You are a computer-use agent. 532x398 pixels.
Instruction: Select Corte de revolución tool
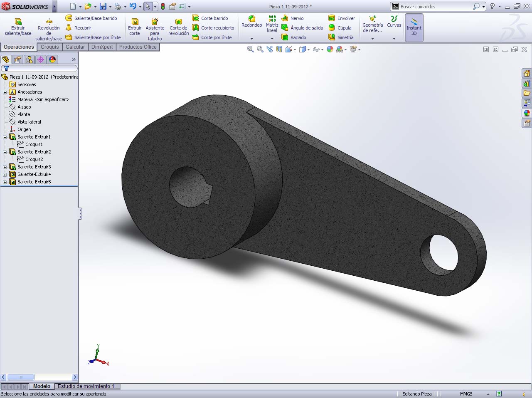[x=178, y=27]
